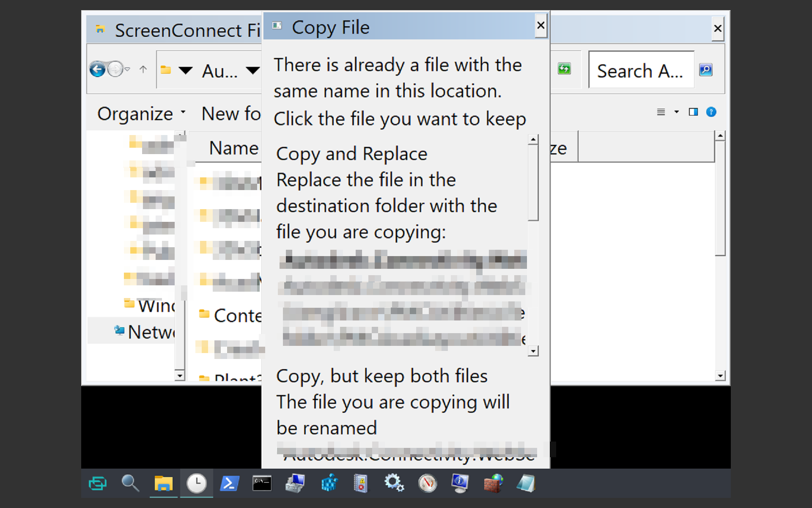Expand the view options dropdown arrow
The image size is (812, 508).
point(677,112)
